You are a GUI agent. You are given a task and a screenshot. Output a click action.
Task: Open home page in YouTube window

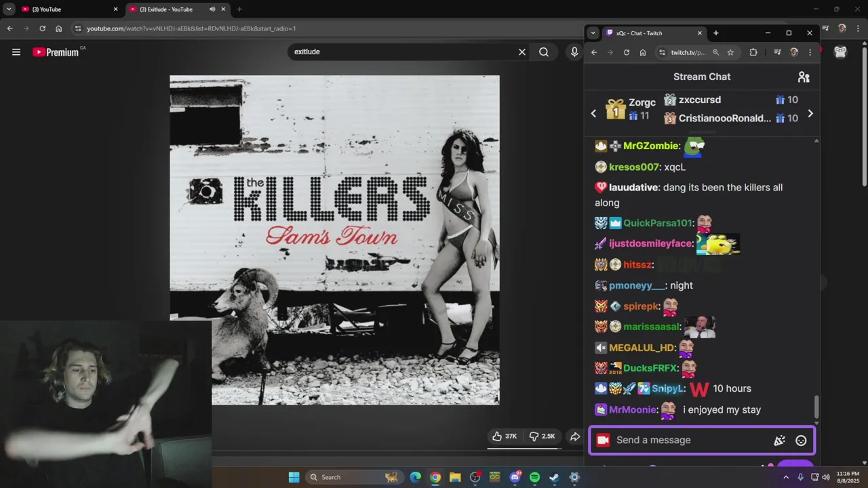pos(59,28)
